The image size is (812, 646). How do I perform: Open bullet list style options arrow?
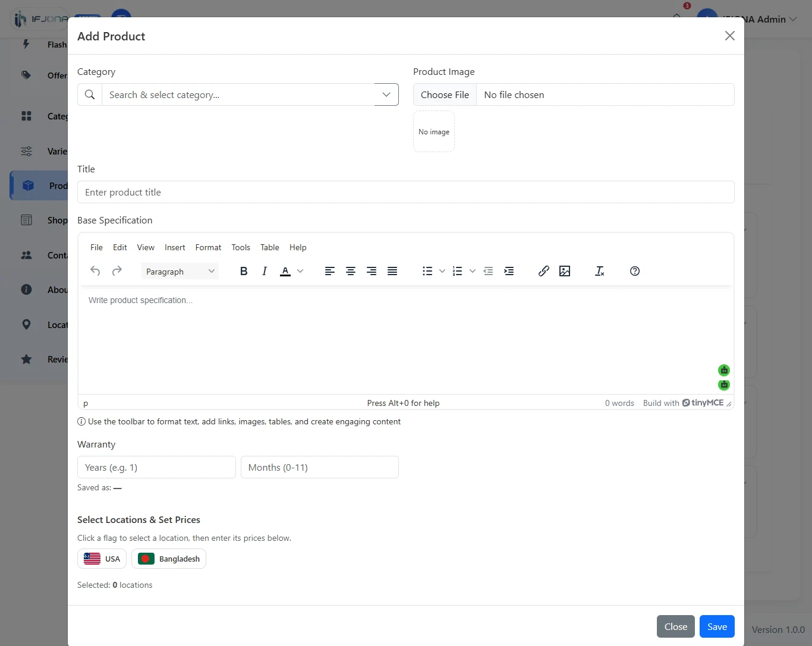pyautogui.click(x=442, y=271)
